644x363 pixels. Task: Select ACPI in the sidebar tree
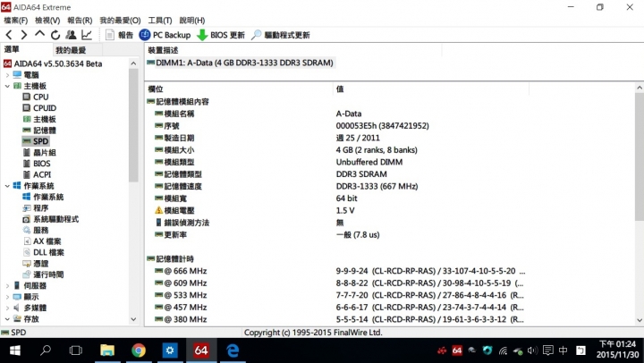(x=37, y=174)
